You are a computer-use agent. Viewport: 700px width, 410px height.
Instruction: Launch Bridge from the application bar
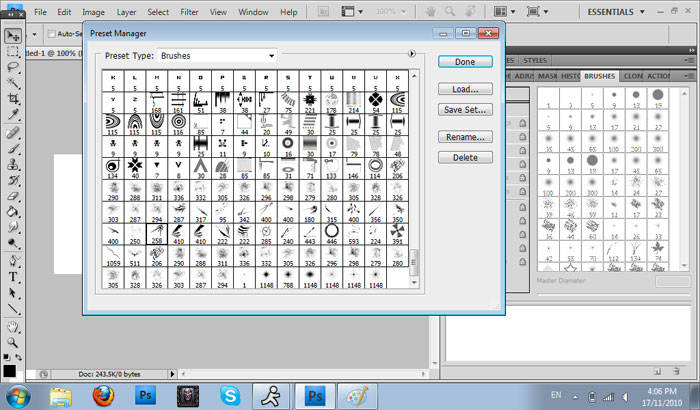pyautogui.click(x=323, y=12)
